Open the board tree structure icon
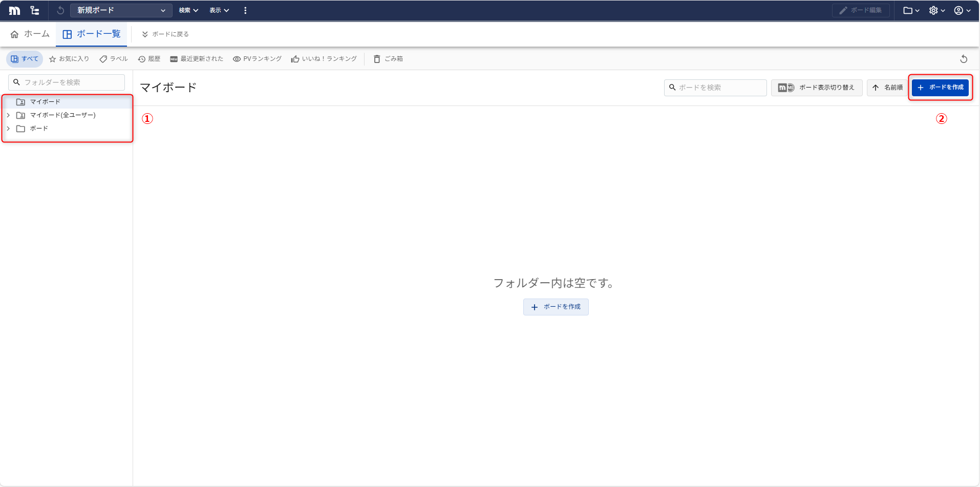 [35, 10]
